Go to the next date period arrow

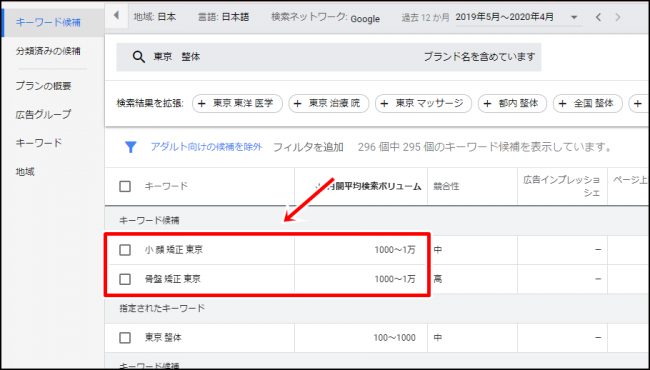618,17
